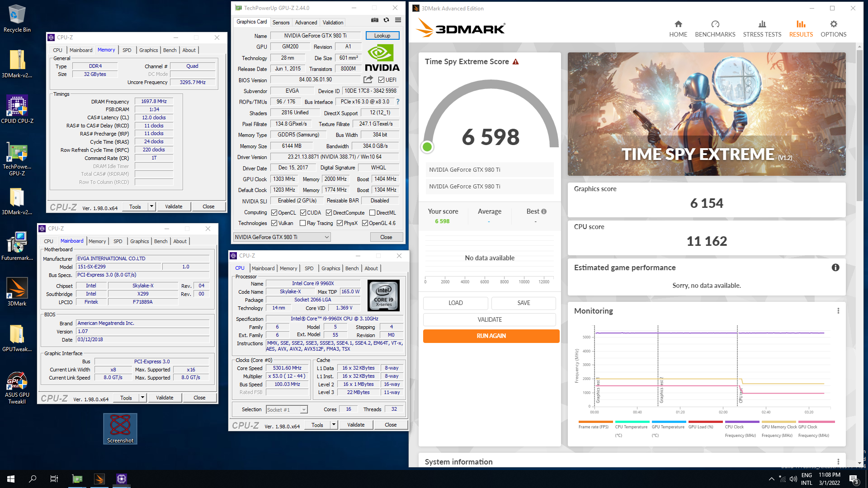The height and width of the screenshot is (488, 868).
Task: Open CPUID CPU-Z desktop shortcut
Action: 17,109
